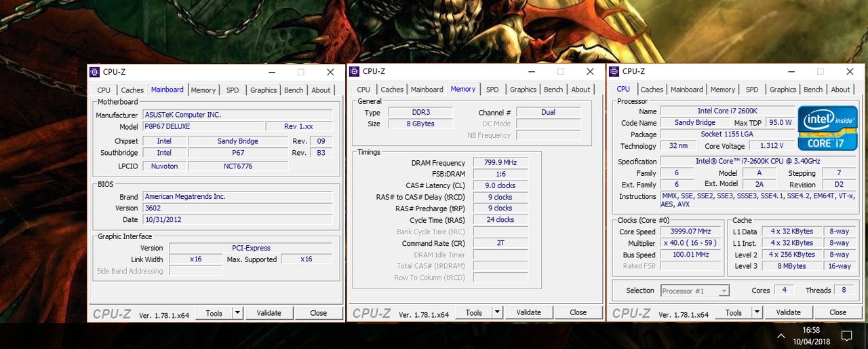The height and width of the screenshot is (349, 868).
Task: Click the Max TDP 95.0 W value
Action: click(x=780, y=123)
